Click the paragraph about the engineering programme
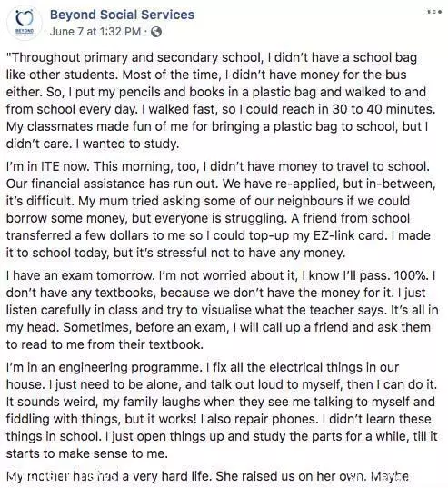This screenshot has width=448, height=488. tap(222, 410)
